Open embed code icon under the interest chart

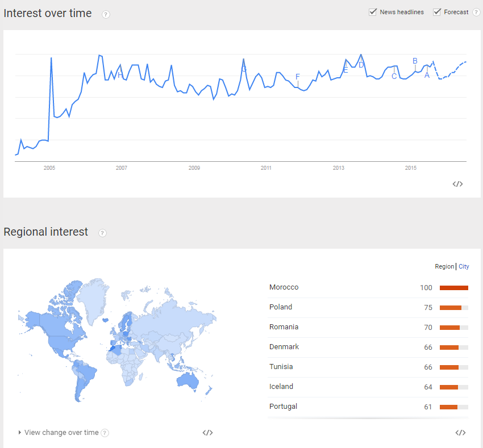[x=457, y=184]
